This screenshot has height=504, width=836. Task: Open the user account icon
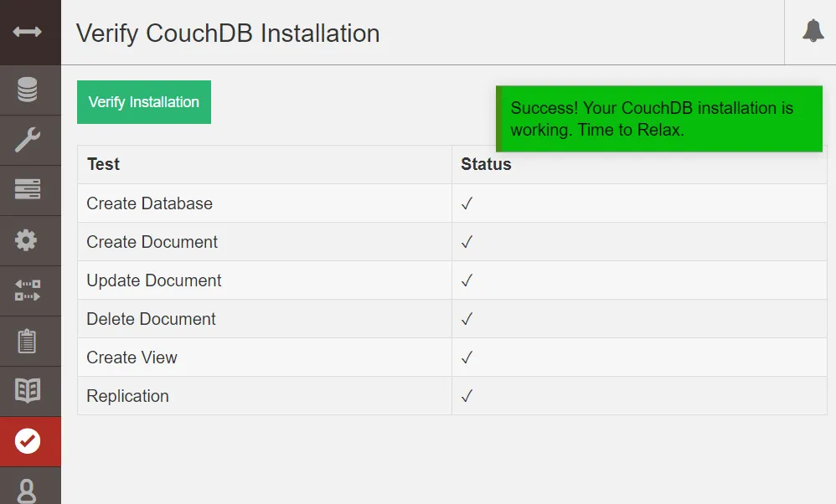27,491
